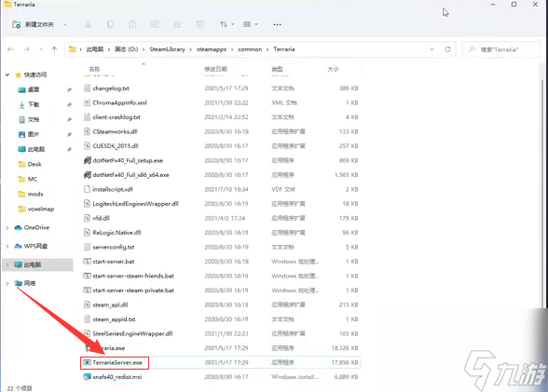Select the CUESDK_2015.dll file icon
The height and width of the screenshot is (392, 548).
87,146
